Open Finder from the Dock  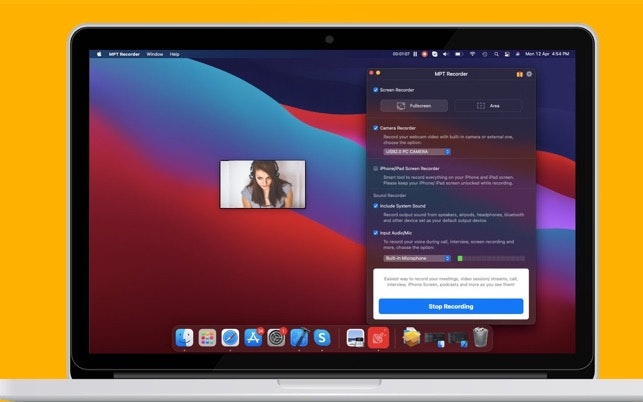(x=184, y=338)
